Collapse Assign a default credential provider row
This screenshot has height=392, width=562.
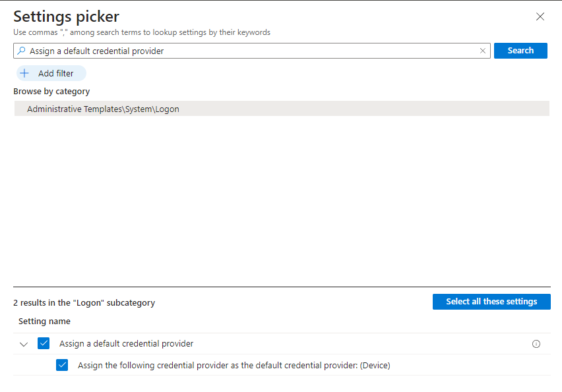tap(24, 344)
